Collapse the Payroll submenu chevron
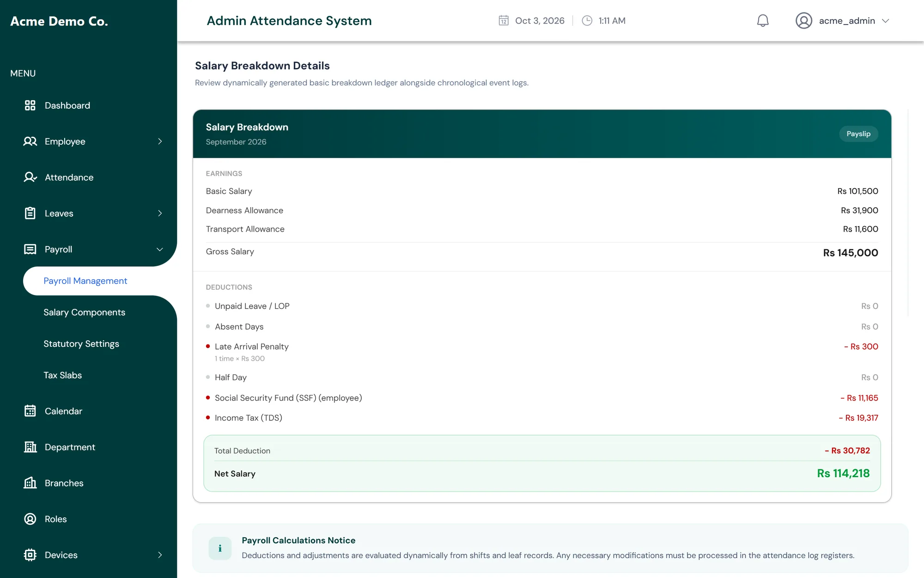 click(160, 249)
